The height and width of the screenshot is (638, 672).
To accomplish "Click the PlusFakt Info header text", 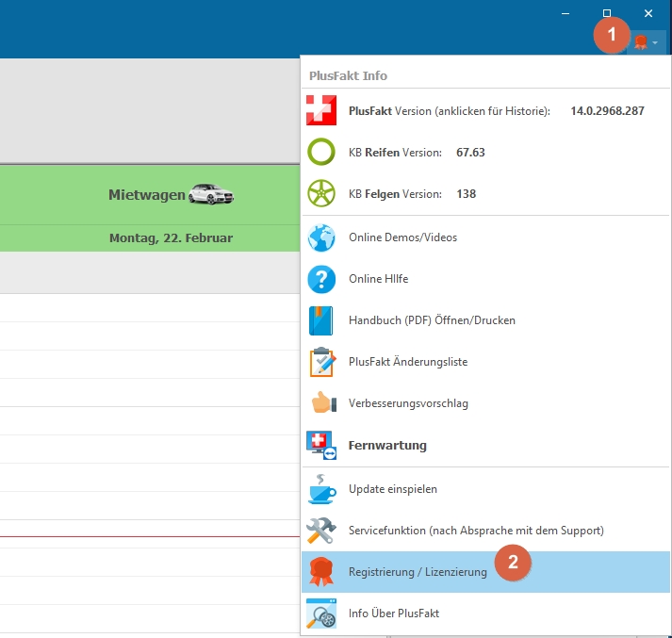I will [x=348, y=75].
